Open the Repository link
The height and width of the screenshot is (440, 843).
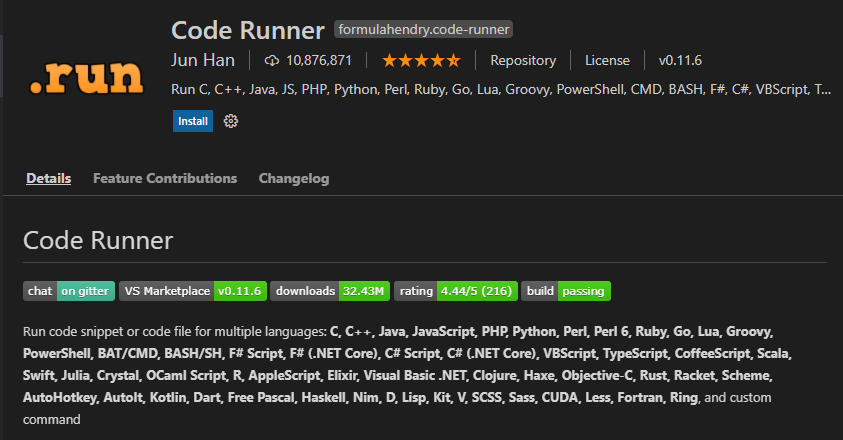coord(523,60)
